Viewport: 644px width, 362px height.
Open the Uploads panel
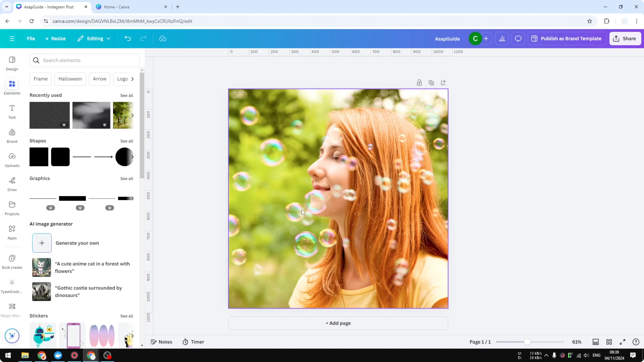[12, 160]
